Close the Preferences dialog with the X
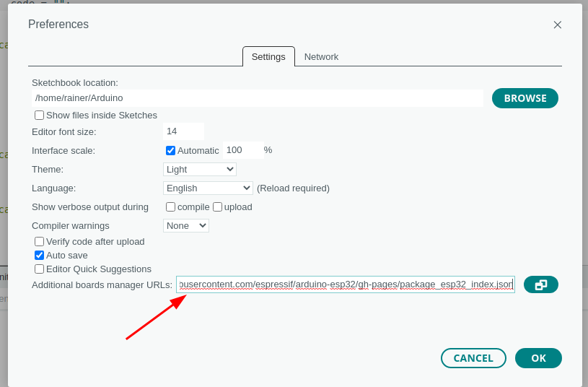 coord(557,25)
